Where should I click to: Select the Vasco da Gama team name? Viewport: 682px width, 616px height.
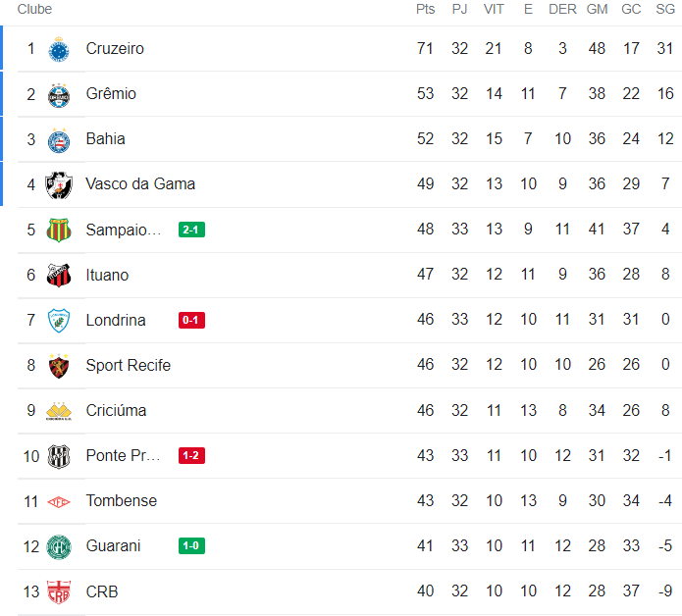[140, 184]
